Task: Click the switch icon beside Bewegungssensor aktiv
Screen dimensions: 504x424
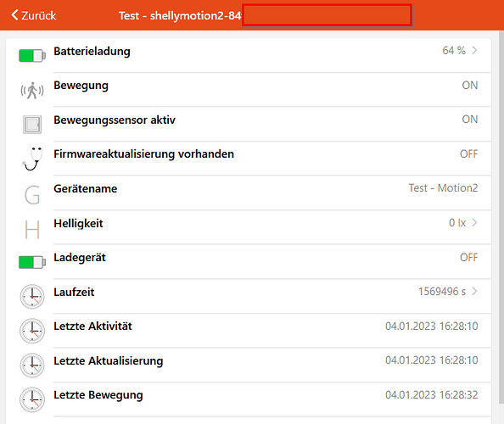Action: pos(32,125)
